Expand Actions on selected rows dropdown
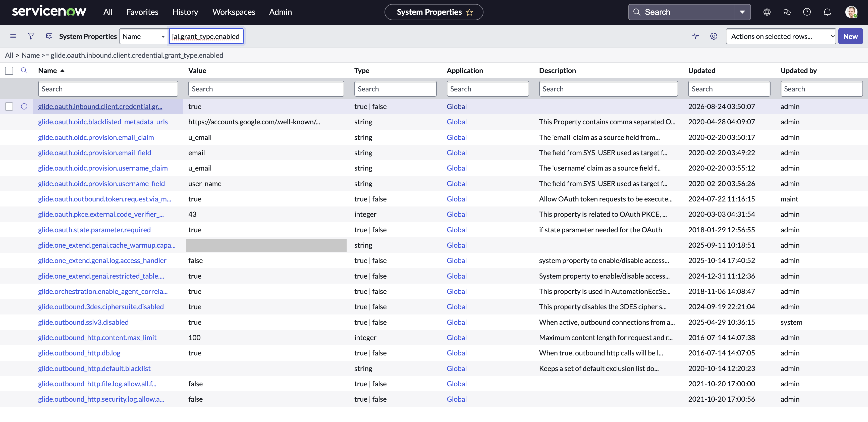 coord(781,36)
